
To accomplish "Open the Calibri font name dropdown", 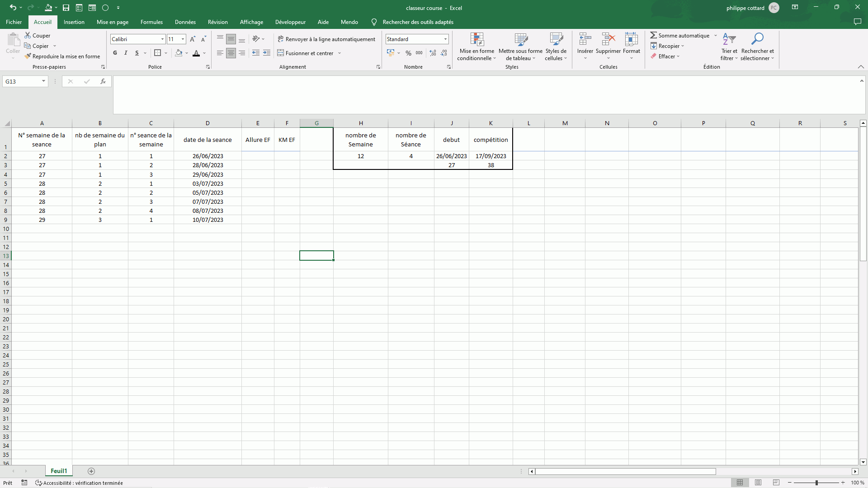I will click(x=162, y=39).
